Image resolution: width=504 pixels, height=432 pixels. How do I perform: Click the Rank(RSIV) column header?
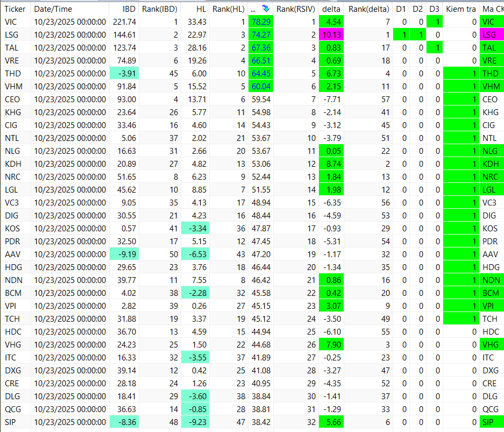[296, 9]
